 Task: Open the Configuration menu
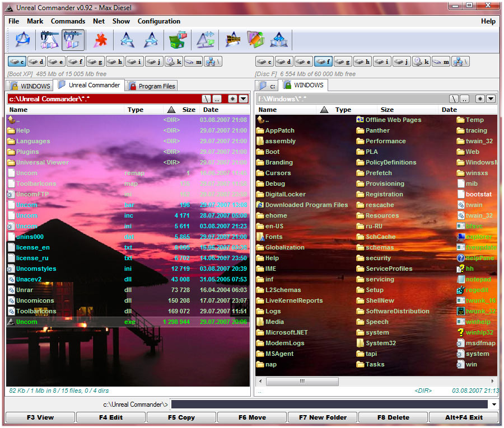(159, 21)
